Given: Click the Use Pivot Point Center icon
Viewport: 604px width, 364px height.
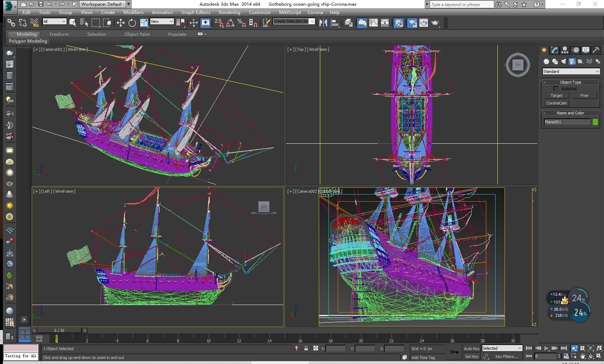Looking at the screenshot, I should [180, 23].
